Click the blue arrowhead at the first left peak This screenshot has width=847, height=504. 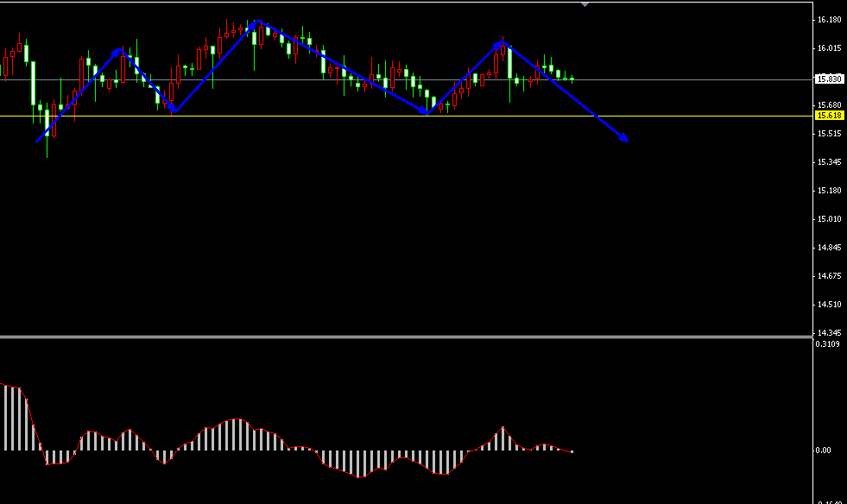tap(119, 53)
